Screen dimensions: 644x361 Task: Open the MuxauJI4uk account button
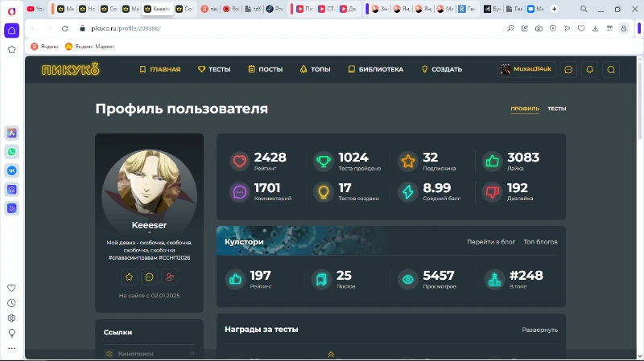(526, 69)
